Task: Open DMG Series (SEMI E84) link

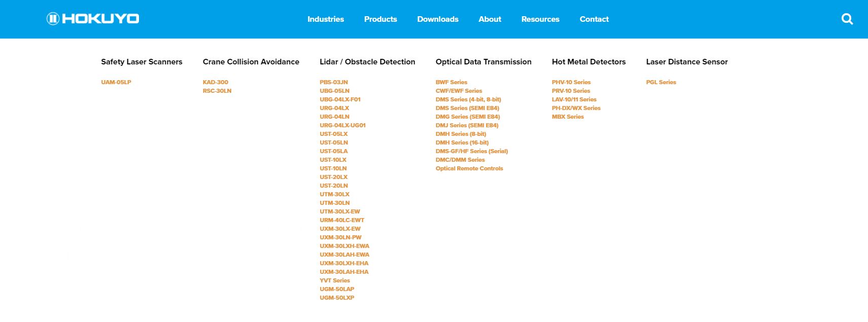Action: [x=468, y=117]
